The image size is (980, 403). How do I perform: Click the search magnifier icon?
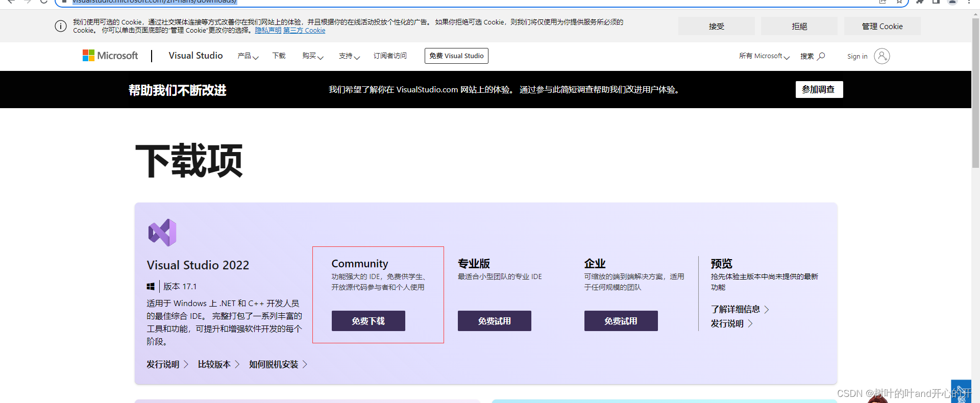pos(821,56)
